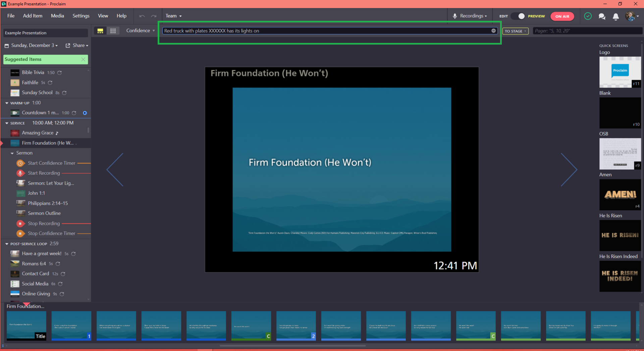
Task: Select the slide view layout icon
Action: [x=100, y=31]
